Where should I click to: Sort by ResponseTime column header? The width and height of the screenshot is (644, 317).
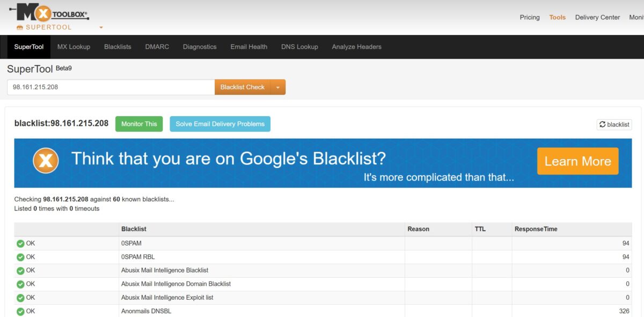click(x=536, y=229)
